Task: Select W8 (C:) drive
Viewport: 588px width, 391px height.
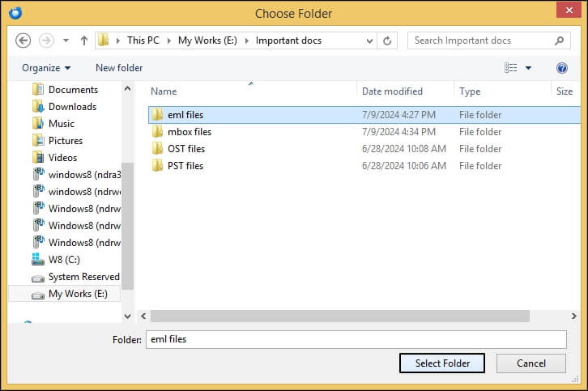Action: pos(64,259)
